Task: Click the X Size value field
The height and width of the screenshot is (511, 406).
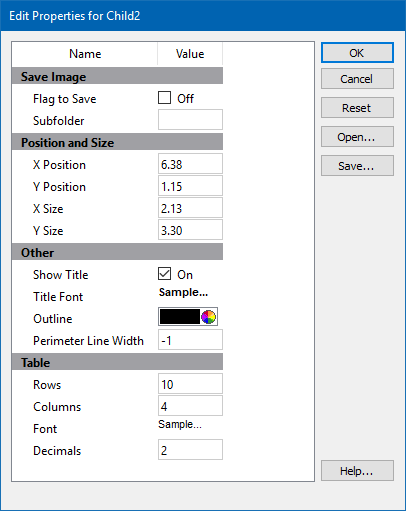Action: click(x=190, y=208)
